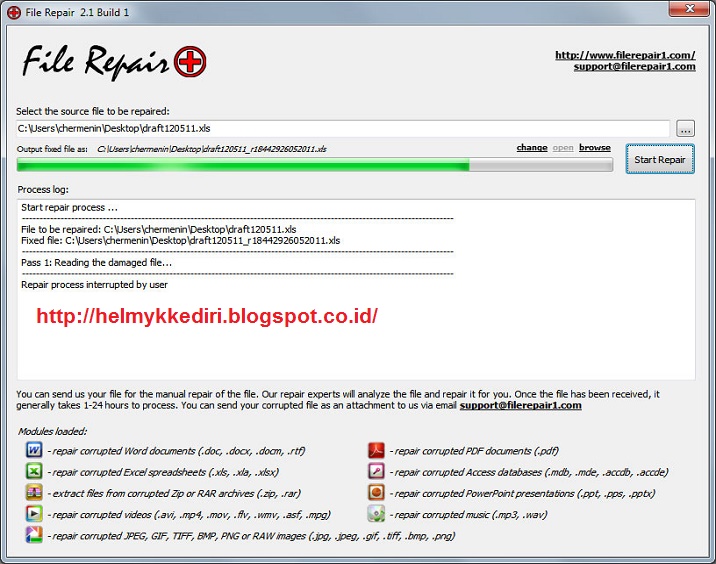Click the 'Output fixed file as:' label
The width and height of the screenshot is (716, 564).
(x=52, y=149)
